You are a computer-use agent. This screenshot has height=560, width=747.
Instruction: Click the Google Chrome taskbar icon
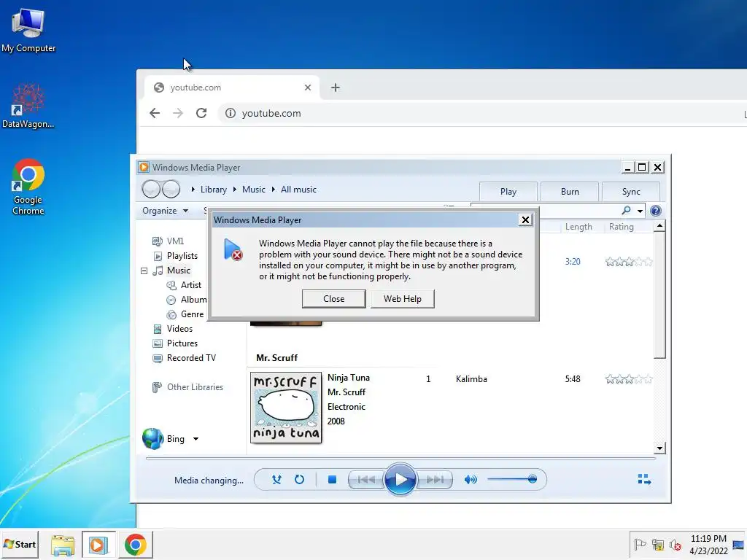135,545
